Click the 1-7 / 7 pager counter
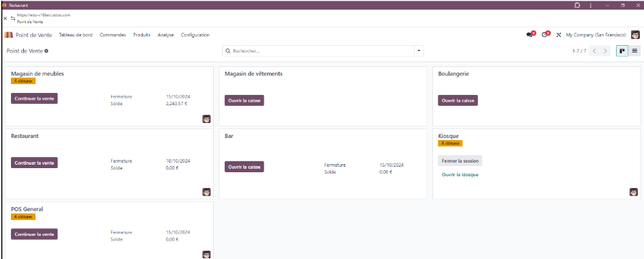This screenshot has height=259, width=644. pos(579,51)
